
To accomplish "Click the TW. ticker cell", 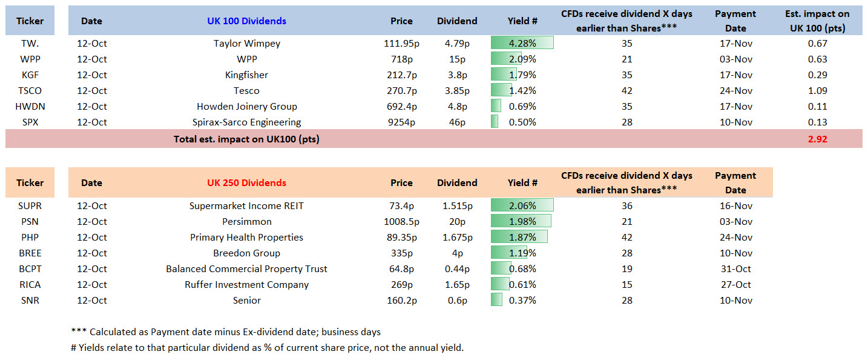I will point(30,44).
